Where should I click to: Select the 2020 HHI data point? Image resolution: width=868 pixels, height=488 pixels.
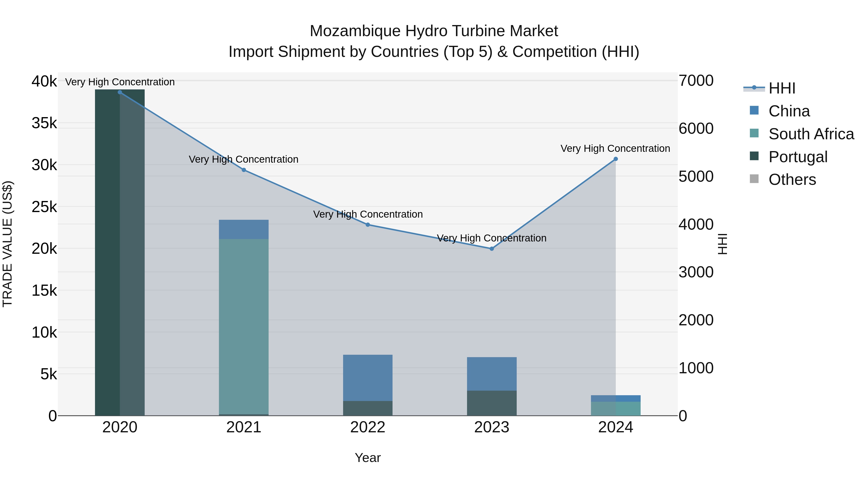click(x=120, y=92)
